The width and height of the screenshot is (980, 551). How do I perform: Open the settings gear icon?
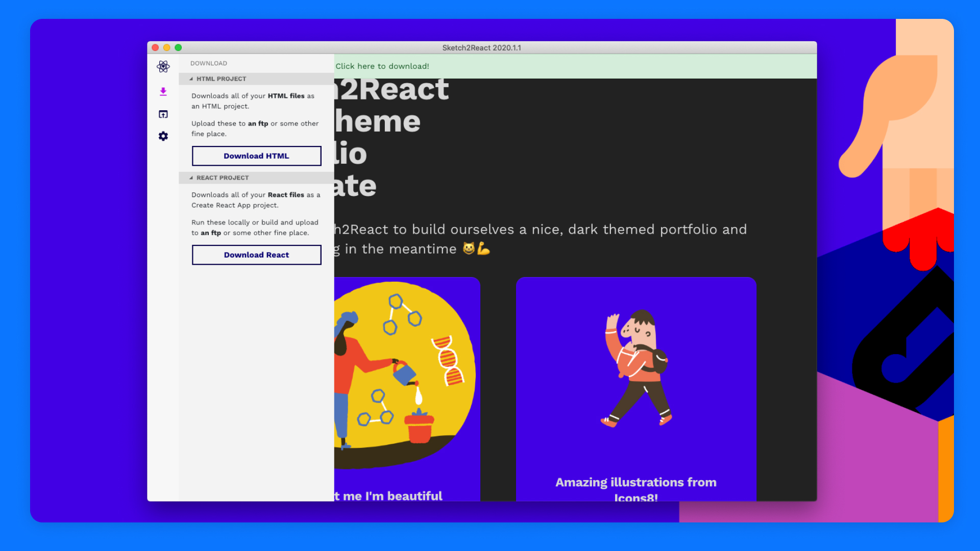[x=163, y=136]
